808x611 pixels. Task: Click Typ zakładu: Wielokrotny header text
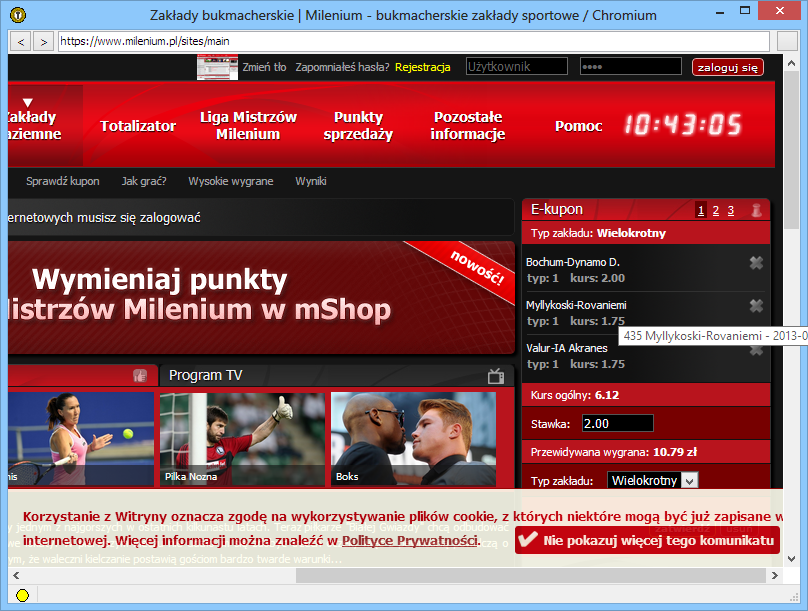598,233
